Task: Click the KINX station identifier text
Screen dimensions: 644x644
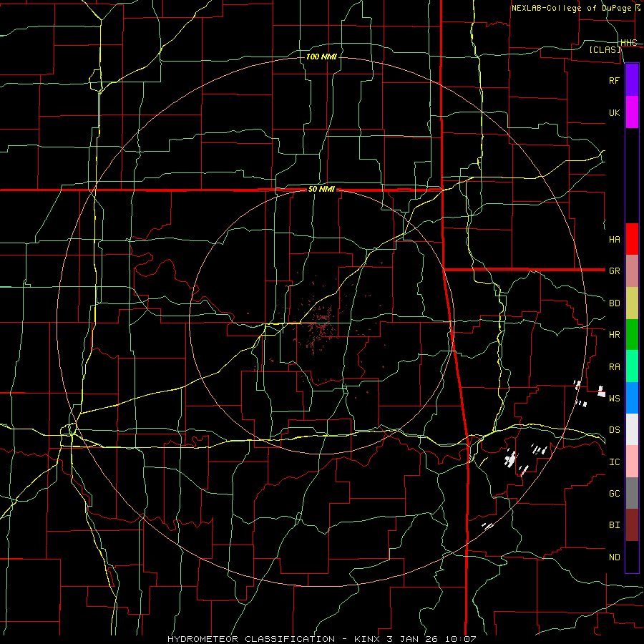Action: coord(369,639)
